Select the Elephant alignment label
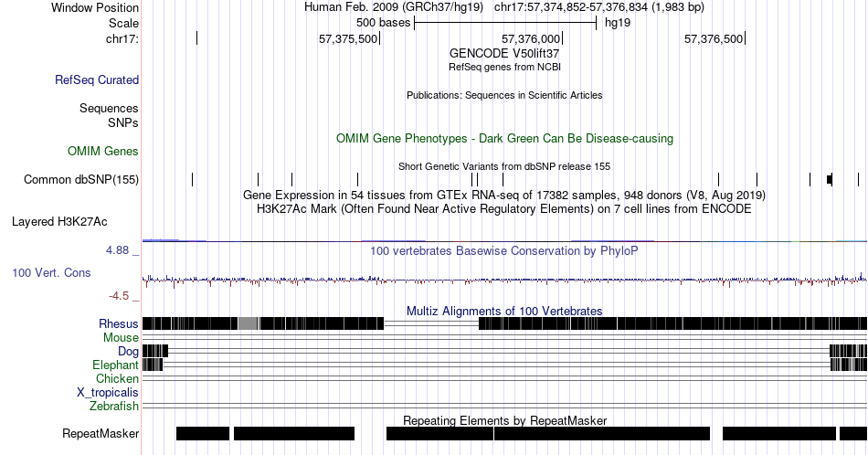868x455 pixels. [115, 365]
